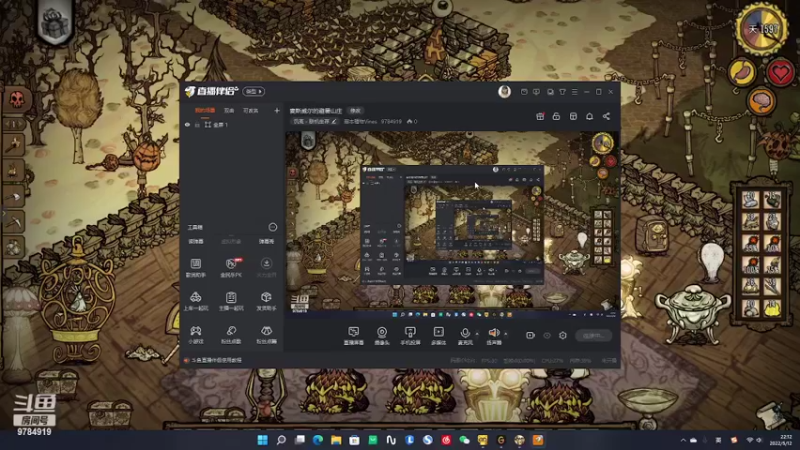800x450 pixels.
Task: Open the mail icon in the title bar
Action: pos(524,92)
